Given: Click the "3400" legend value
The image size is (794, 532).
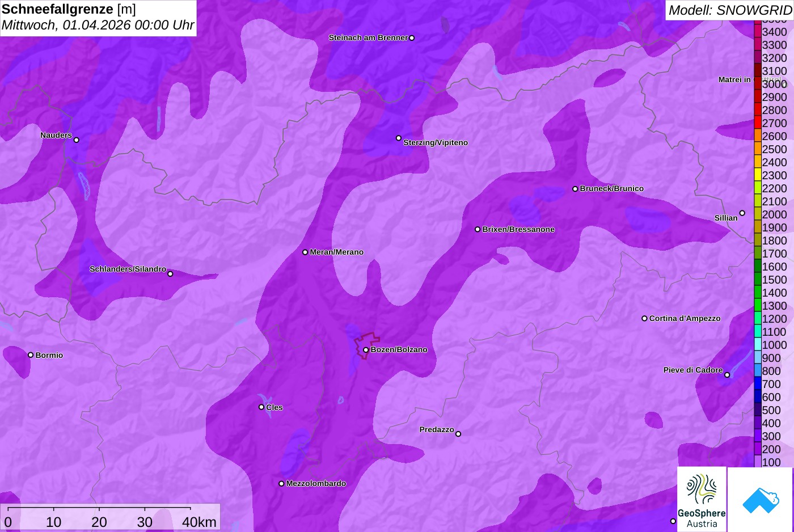Looking at the screenshot, I should pos(774,32).
